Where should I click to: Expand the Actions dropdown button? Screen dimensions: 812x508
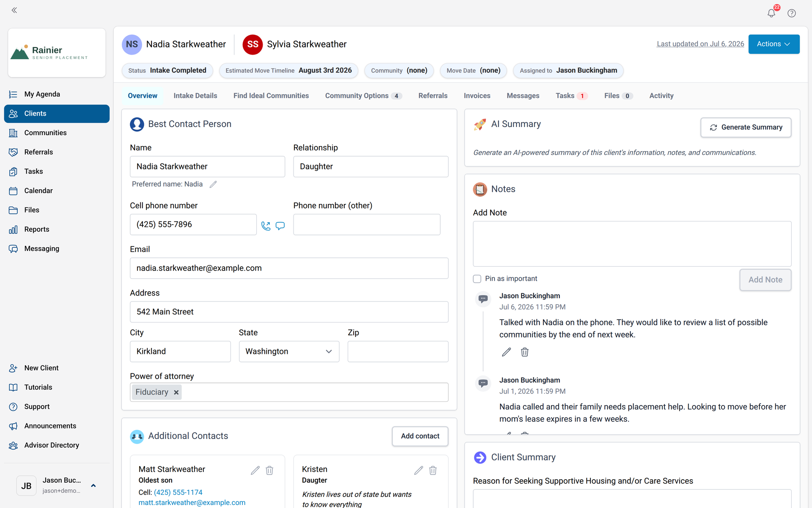pyautogui.click(x=774, y=44)
